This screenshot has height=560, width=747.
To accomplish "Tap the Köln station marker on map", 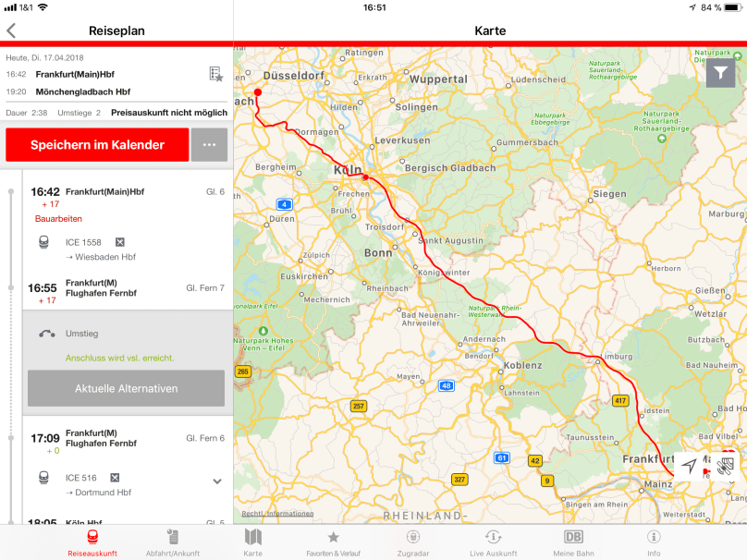I will (366, 177).
